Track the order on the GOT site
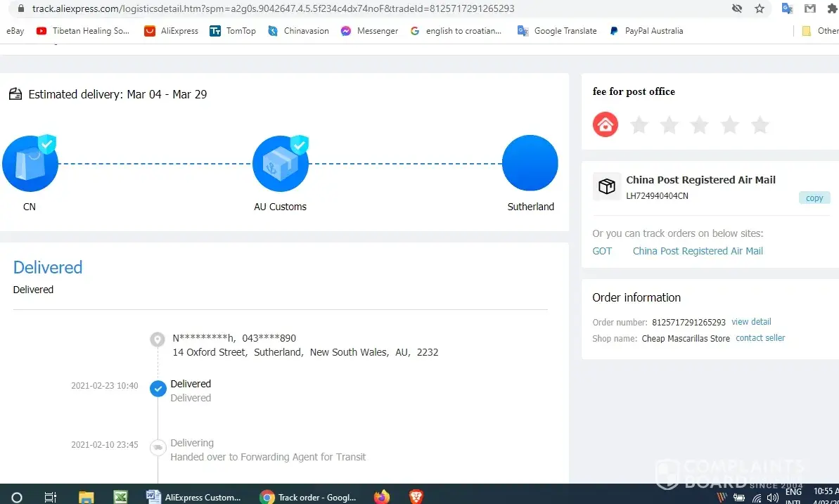Viewport: 839px width, 504px height. 602,251
